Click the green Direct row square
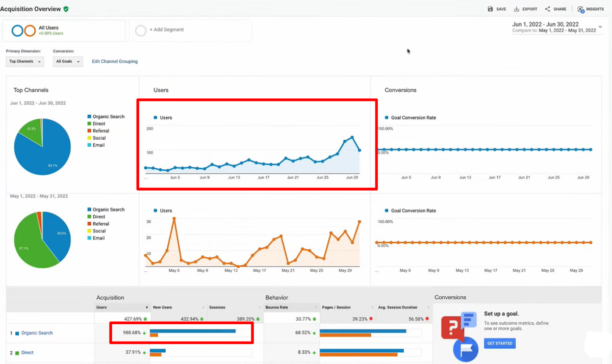Screen dimensions: 612x364 tap(17, 353)
